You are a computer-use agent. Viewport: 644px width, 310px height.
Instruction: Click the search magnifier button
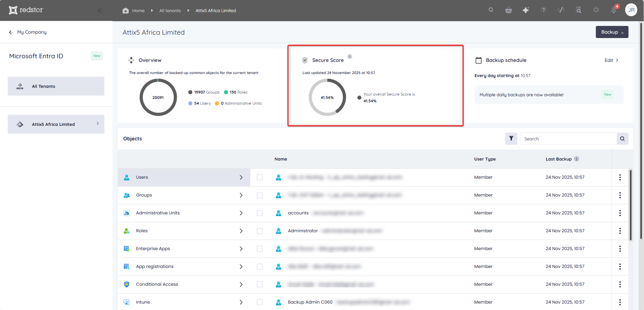coord(622,139)
